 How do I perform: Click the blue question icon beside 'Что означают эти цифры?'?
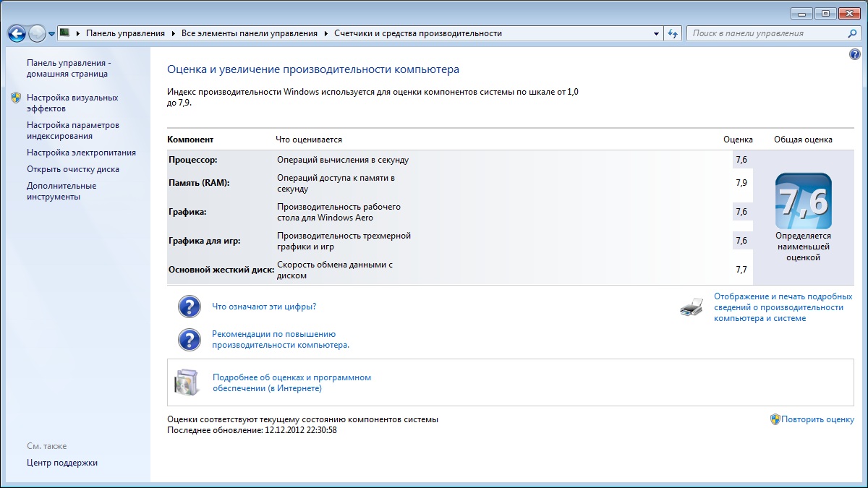click(190, 307)
